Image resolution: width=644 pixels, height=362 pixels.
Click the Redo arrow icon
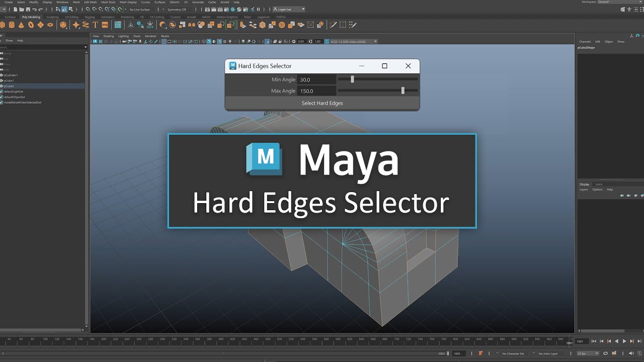coord(40,9)
